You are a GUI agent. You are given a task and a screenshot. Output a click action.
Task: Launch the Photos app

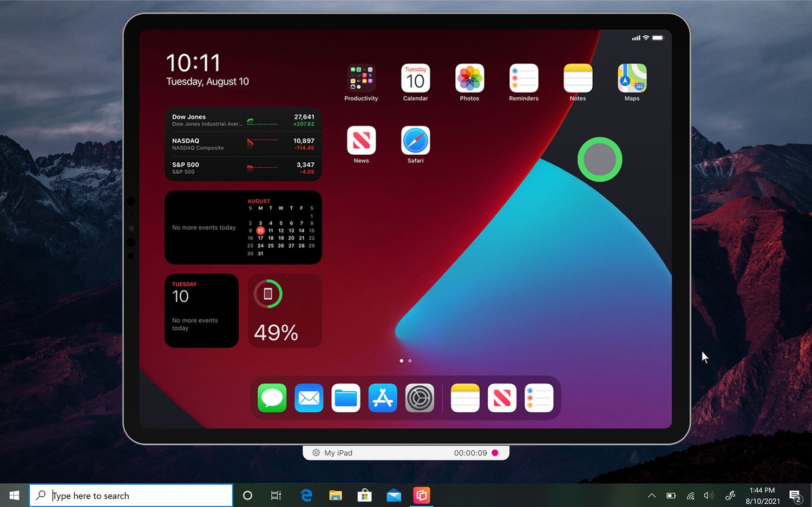pyautogui.click(x=469, y=78)
